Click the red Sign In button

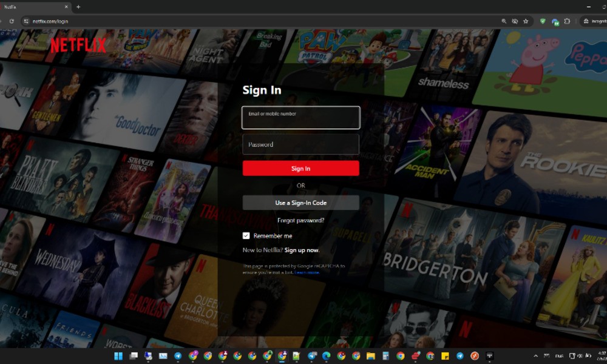301,168
